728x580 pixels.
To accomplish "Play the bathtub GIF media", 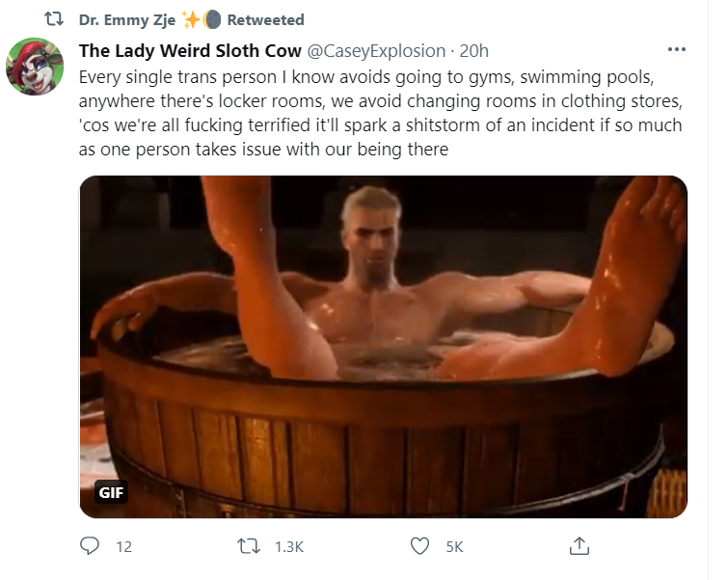I will tap(384, 346).
